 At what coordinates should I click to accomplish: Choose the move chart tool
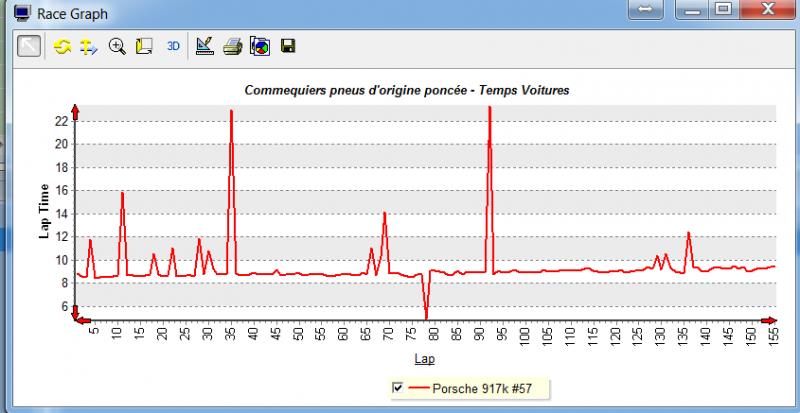click(88, 46)
